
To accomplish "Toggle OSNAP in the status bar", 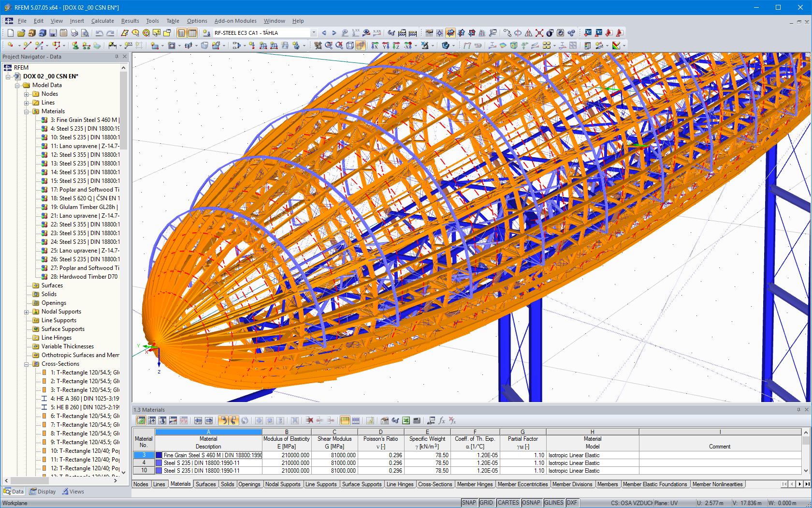I will coord(531,503).
